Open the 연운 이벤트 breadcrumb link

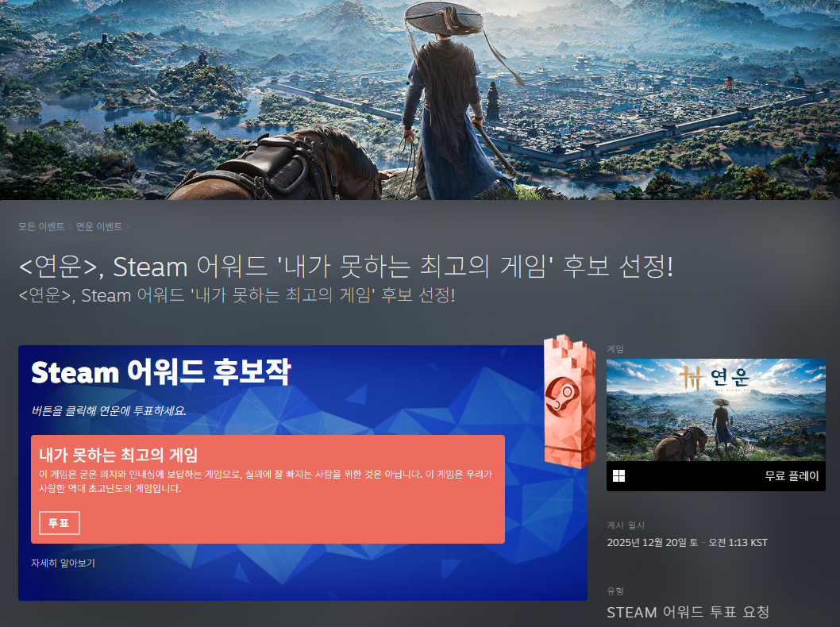99,226
